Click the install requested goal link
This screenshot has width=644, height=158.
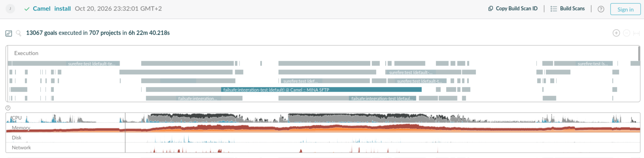63,9
